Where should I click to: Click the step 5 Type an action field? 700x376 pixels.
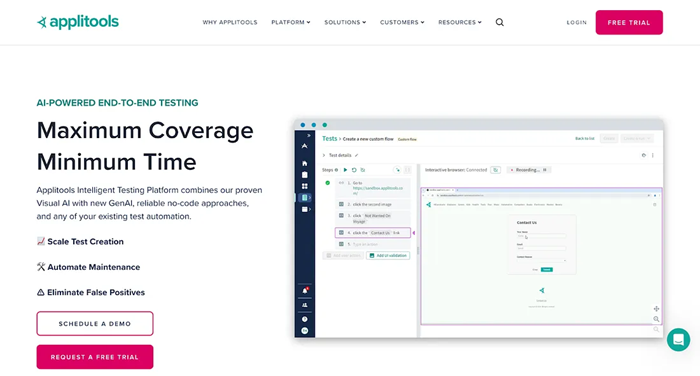[373, 244]
